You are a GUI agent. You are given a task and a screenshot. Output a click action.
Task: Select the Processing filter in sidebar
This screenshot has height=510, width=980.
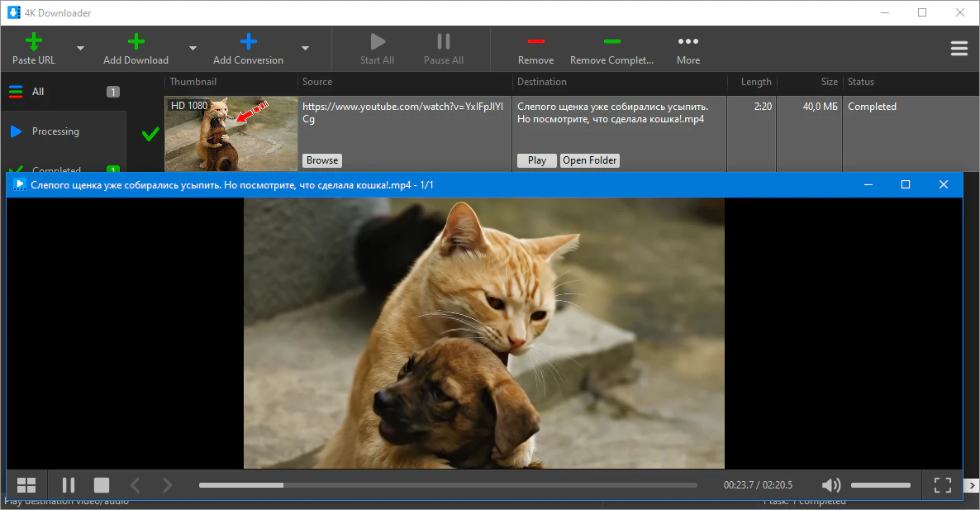[55, 131]
